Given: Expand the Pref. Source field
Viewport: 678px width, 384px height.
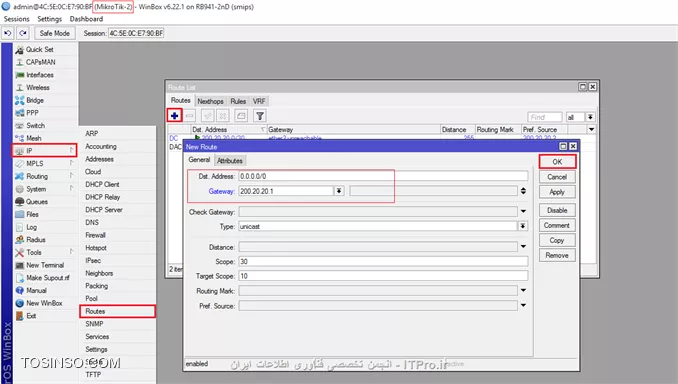Looking at the screenshot, I should tap(523, 305).
